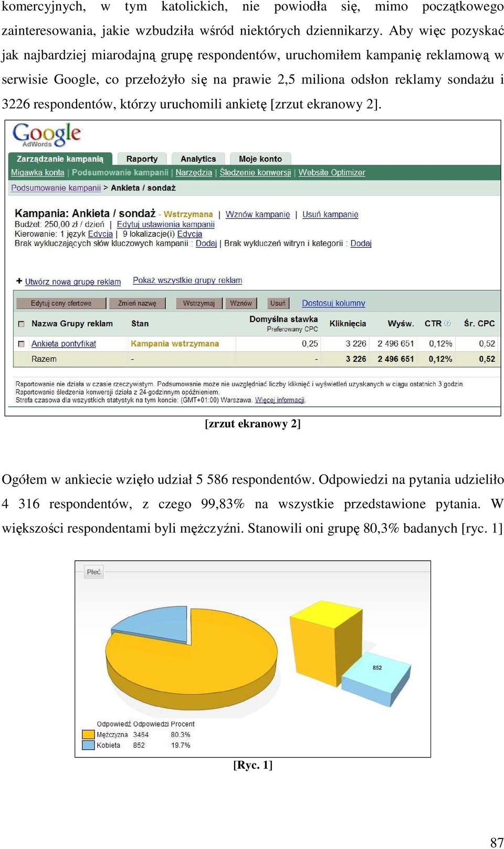Open Śledzenie konwersji submenu link
The image size is (504, 849).
coord(255,172)
